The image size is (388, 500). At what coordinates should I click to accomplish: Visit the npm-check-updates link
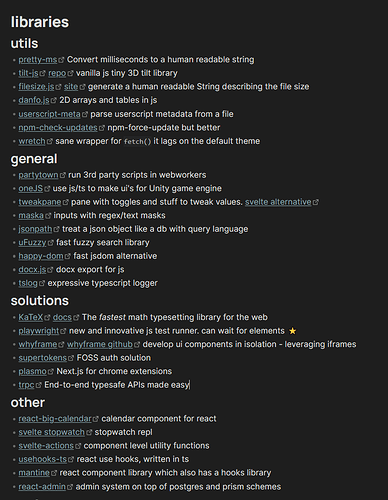[x=58, y=128]
